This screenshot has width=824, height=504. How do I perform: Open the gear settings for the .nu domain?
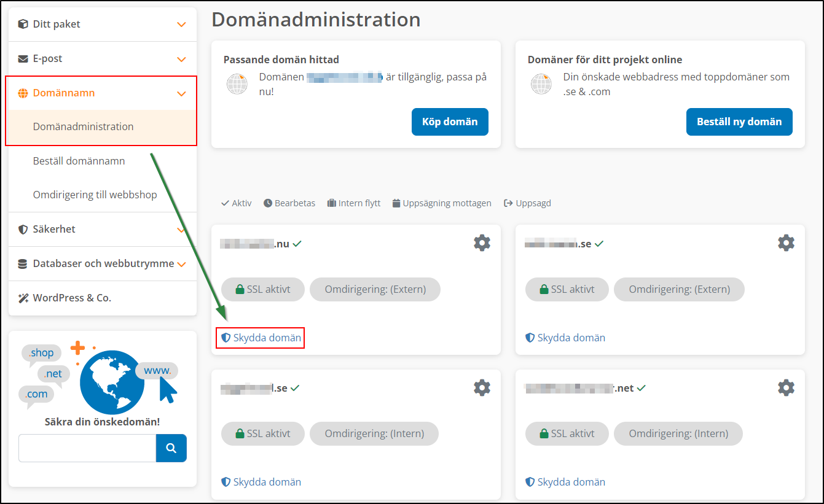[482, 242]
